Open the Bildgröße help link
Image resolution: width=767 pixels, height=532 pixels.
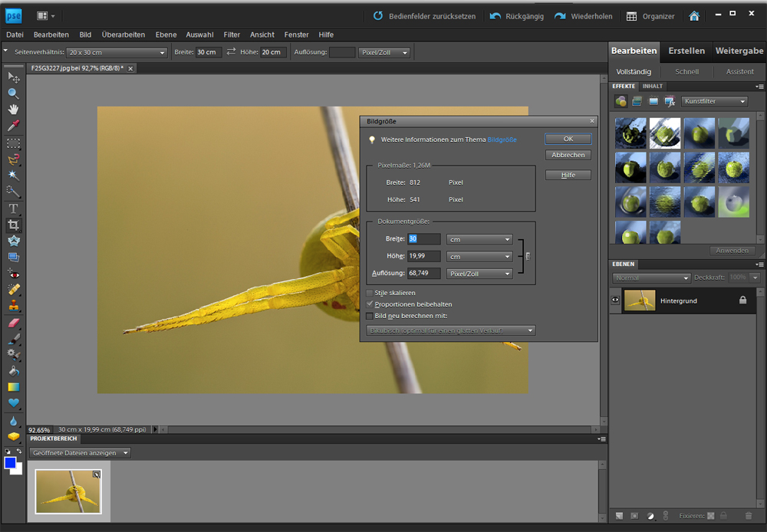pos(502,140)
